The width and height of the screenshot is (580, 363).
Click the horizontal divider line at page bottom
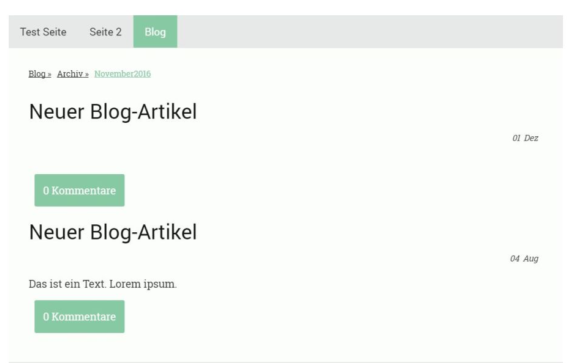[x=286, y=362]
